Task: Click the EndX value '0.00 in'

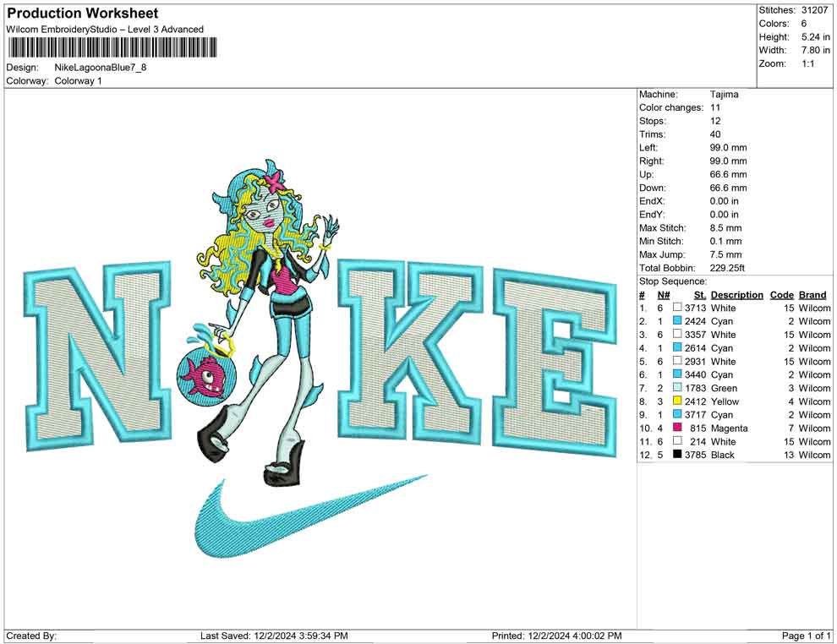Action: 724,200
